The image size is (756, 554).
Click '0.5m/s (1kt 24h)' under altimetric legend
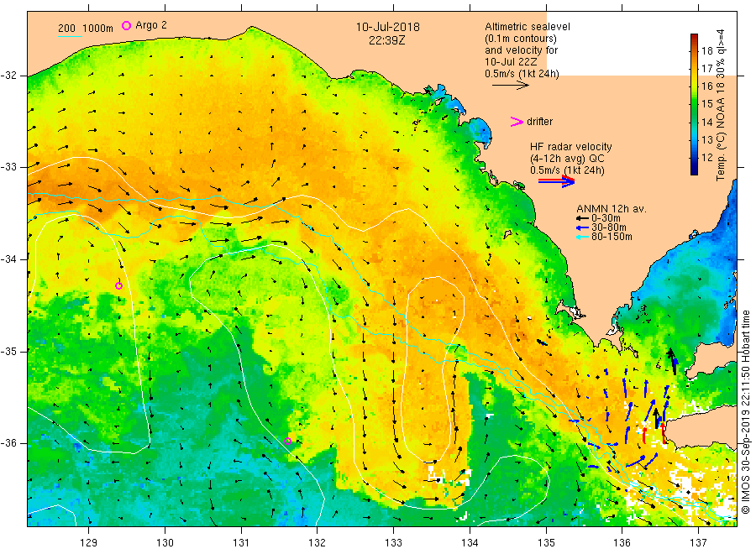[x=522, y=74]
